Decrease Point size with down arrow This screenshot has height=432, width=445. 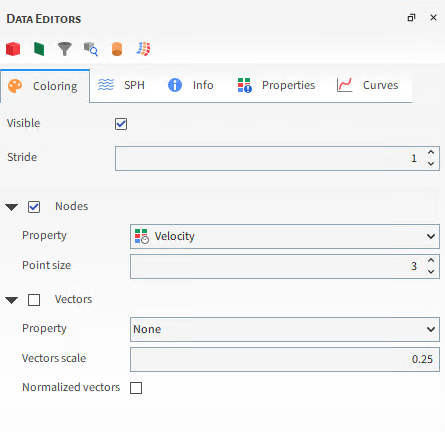431,272
